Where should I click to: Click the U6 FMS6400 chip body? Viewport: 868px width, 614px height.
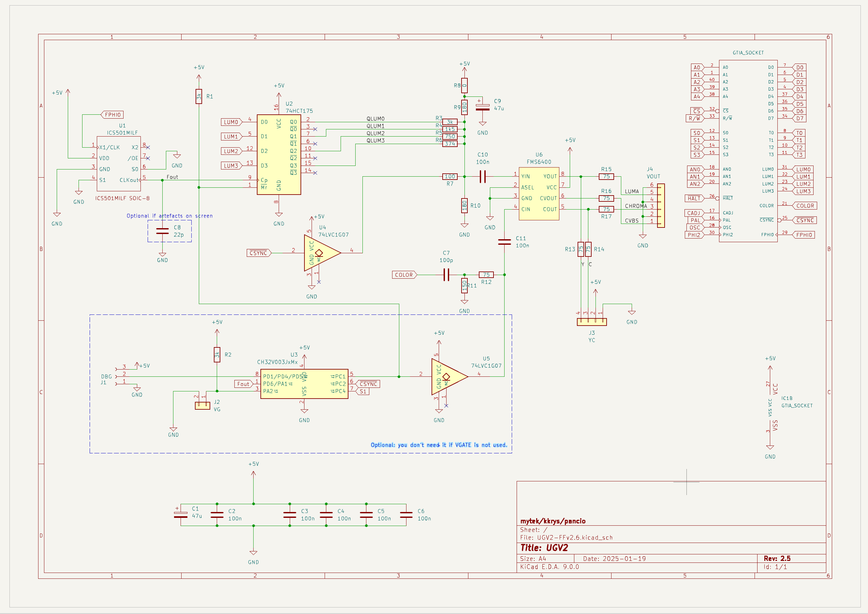pos(539,194)
